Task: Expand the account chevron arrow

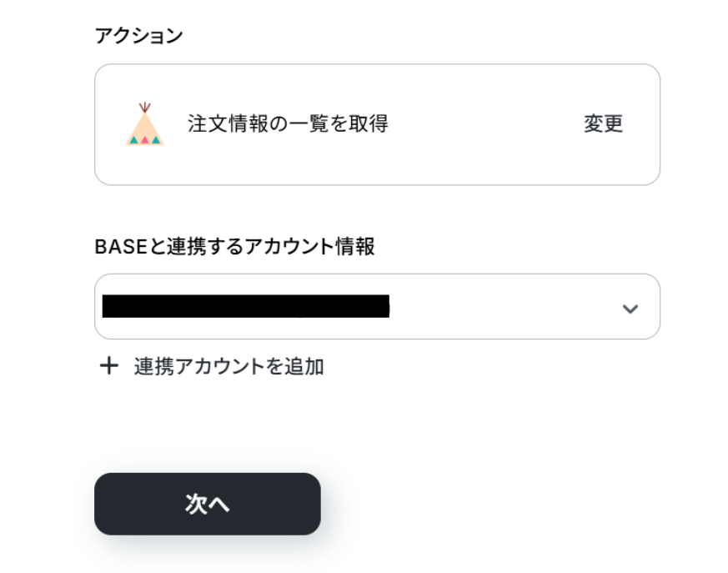Action: tap(630, 309)
